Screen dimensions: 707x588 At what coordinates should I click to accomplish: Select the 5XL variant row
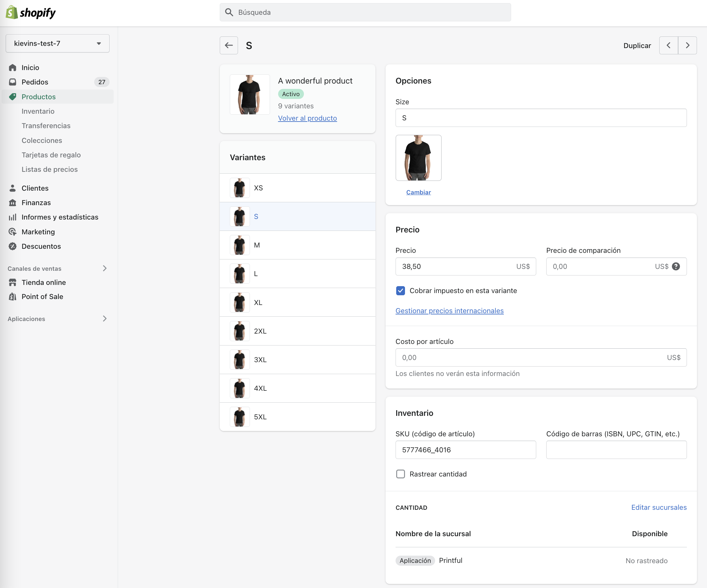298,417
